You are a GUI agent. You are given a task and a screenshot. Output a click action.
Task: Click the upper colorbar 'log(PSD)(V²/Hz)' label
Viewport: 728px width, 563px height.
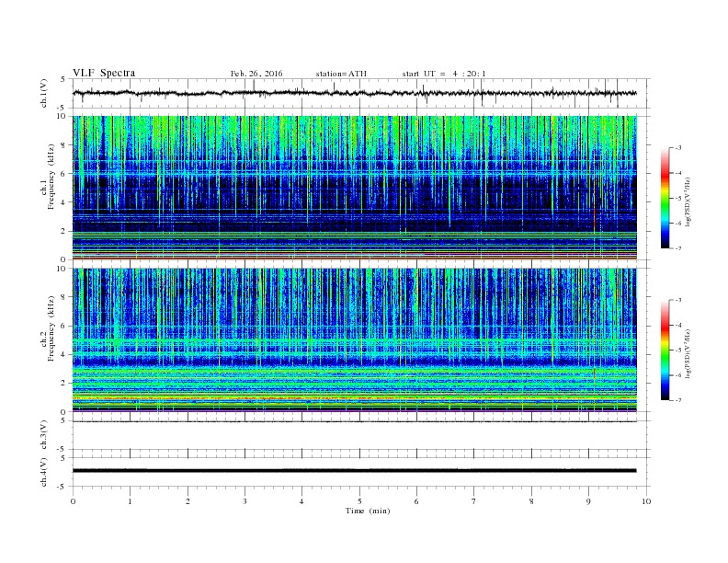688,201
